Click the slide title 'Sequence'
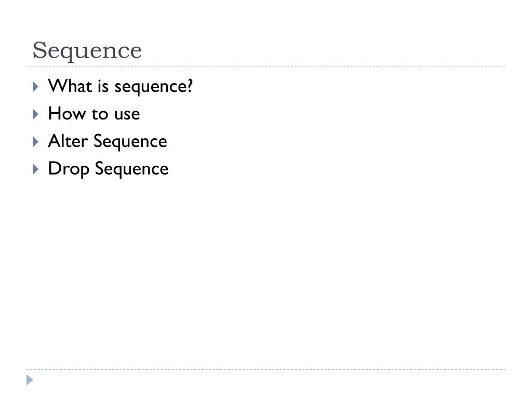The width and height of the screenshot is (532, 399). click(87, 50)
